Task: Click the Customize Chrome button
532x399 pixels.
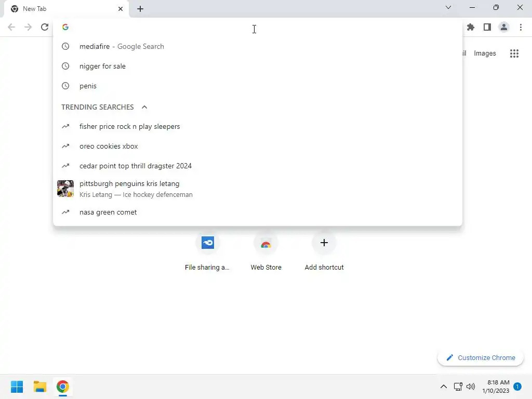Action: (481, 357)
